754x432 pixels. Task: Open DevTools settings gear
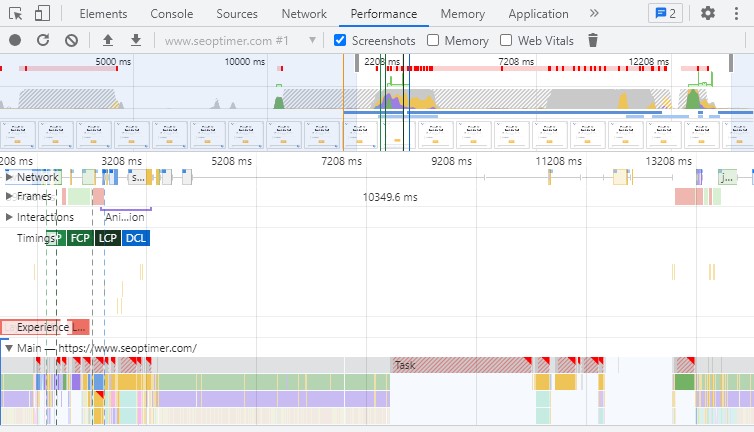coord(708,14)
